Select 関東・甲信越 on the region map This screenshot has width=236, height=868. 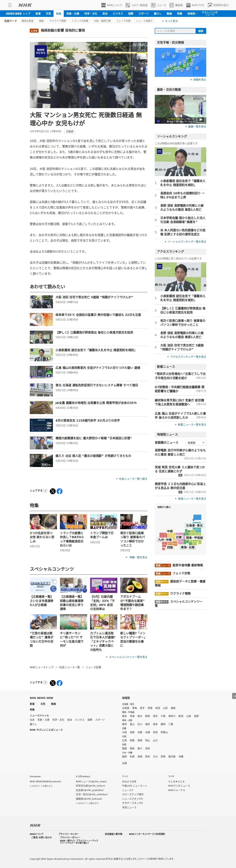coord(195,538)
